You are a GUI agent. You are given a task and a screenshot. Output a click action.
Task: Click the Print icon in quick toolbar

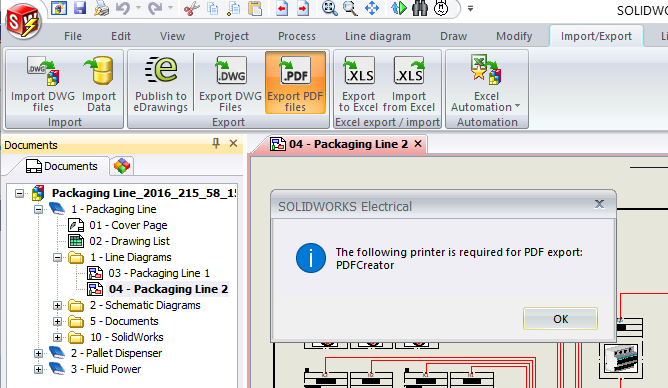pyautogui.click(x=101, y=9)
